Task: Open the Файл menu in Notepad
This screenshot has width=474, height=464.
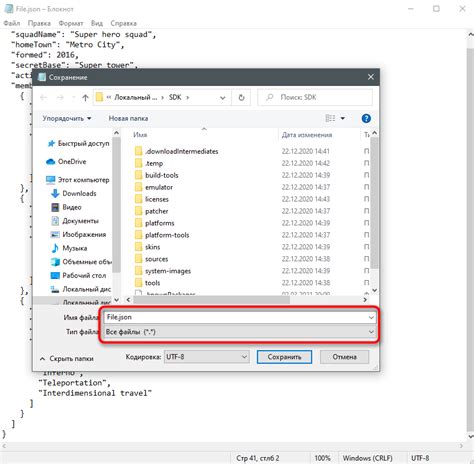Action: (12, 23)
